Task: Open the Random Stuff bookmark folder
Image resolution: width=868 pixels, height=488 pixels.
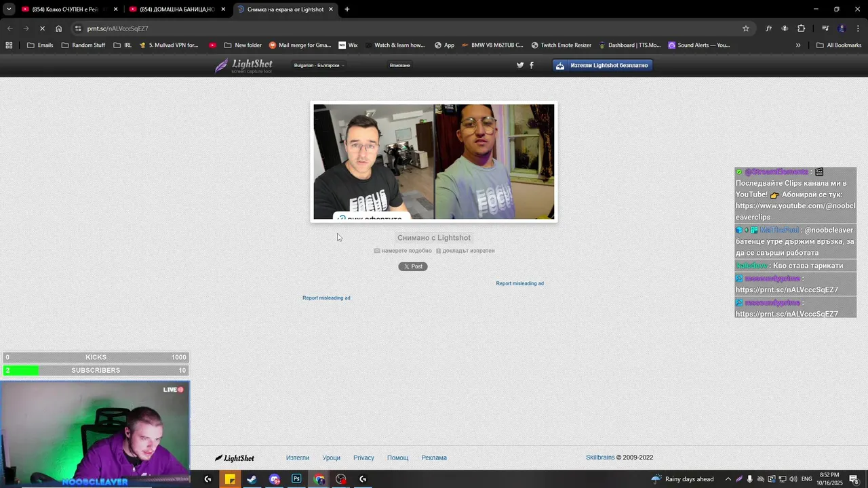Action: tap(83, 45)
